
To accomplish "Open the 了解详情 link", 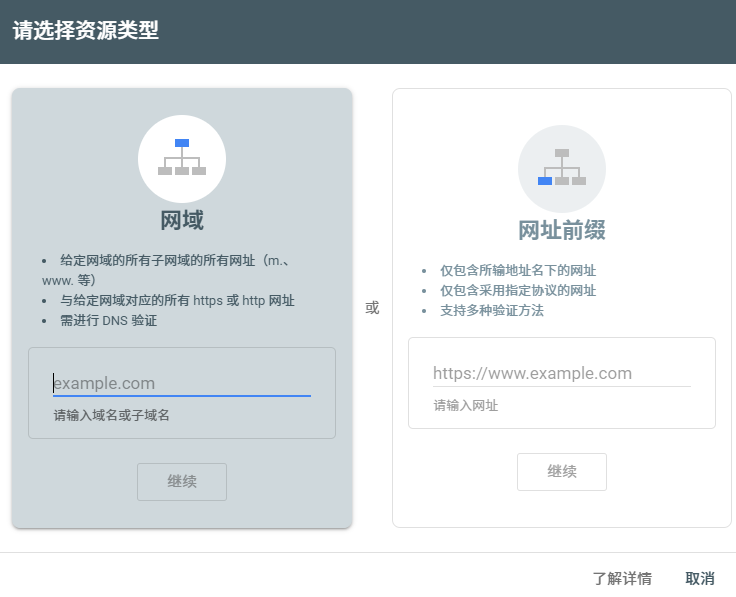I will 622,578.
